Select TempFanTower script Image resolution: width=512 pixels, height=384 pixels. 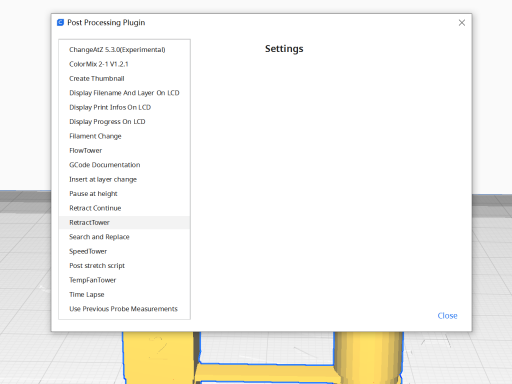(x=124, y=280)
